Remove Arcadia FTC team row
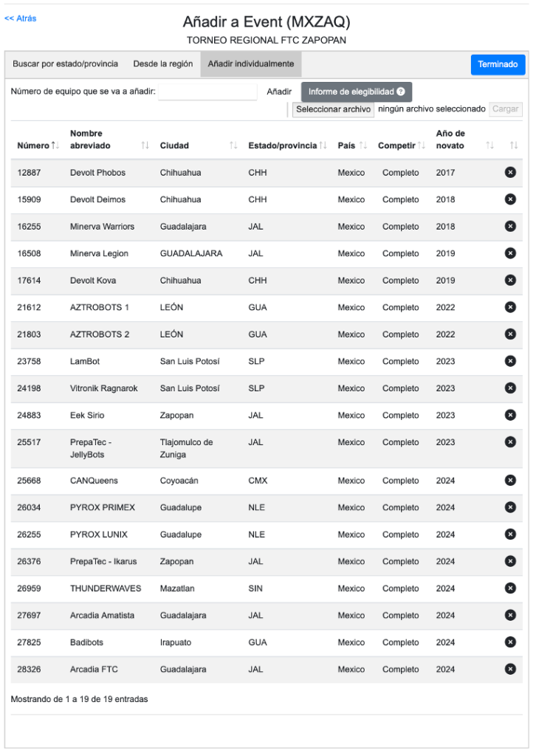Viewport: 536px width, 756px height. point(509,669)
